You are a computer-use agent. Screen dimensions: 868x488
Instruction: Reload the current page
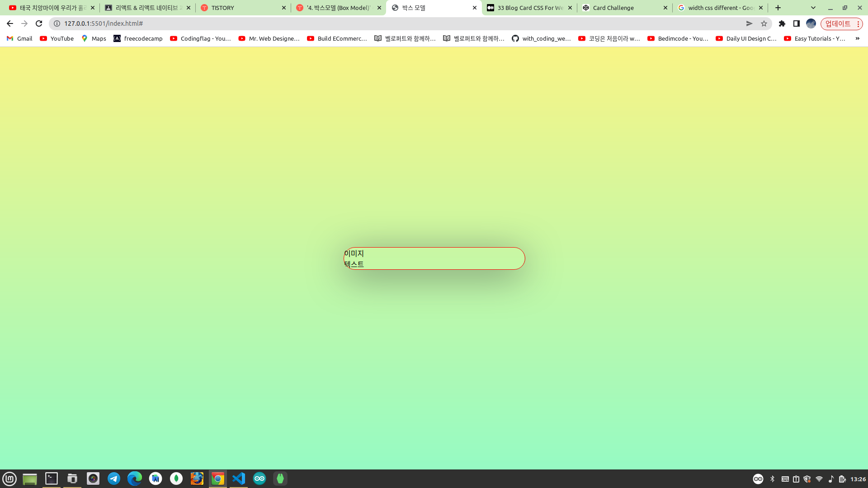click(x=39, y=23)
